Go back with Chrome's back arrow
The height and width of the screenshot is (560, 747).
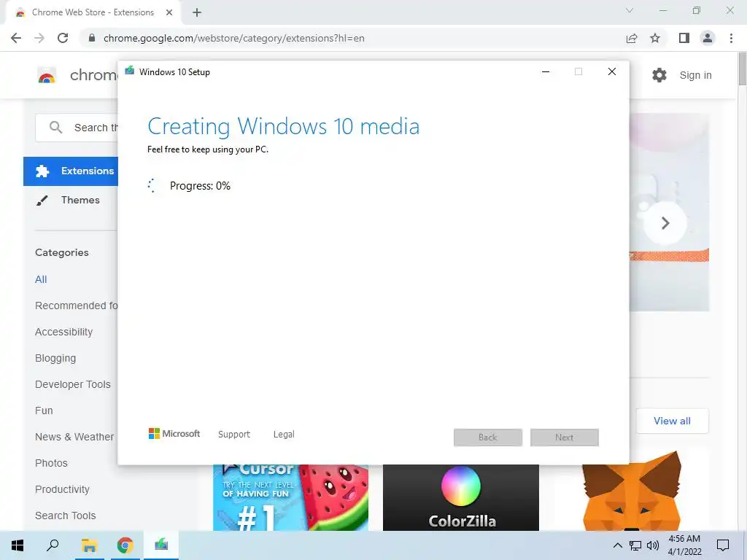pyautogui.click(x=16, y=38)
